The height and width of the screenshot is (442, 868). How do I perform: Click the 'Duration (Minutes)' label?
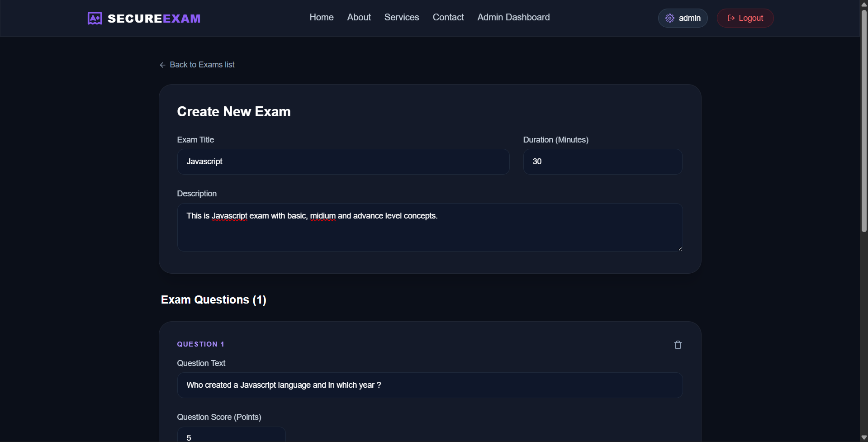(556, 140)
